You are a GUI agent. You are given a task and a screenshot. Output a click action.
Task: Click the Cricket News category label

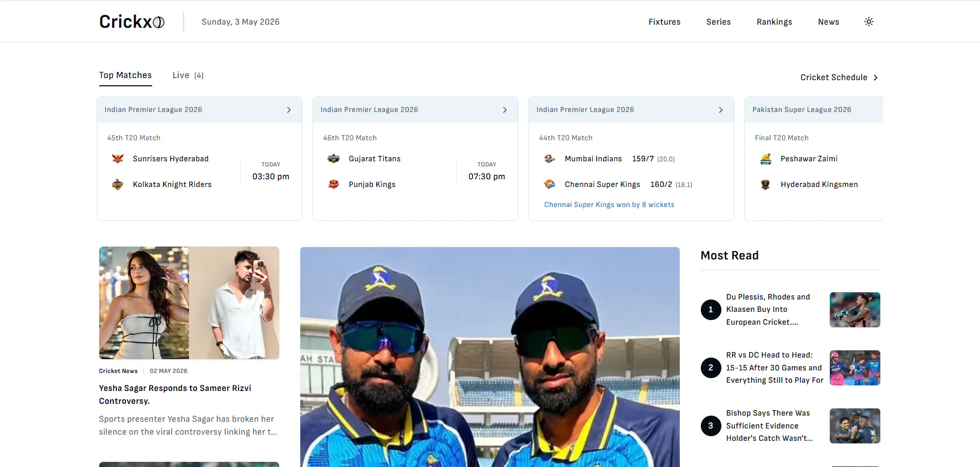118,371
